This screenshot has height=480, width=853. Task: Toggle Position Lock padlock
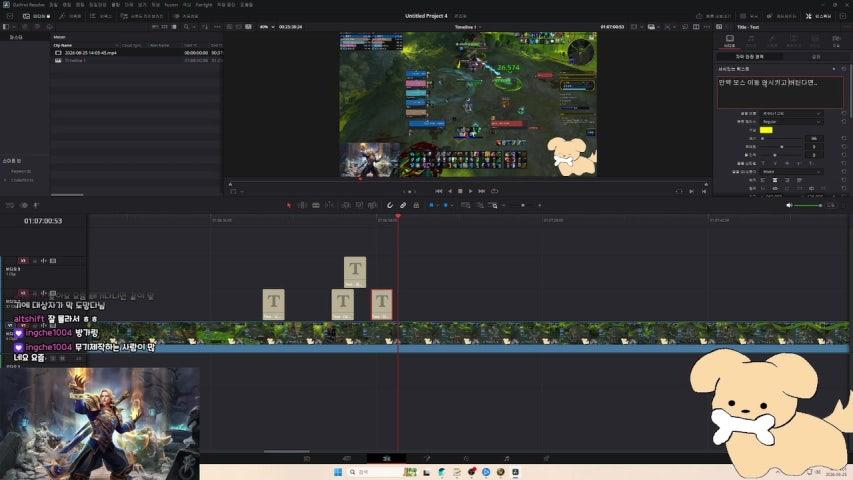coord(416,205)
